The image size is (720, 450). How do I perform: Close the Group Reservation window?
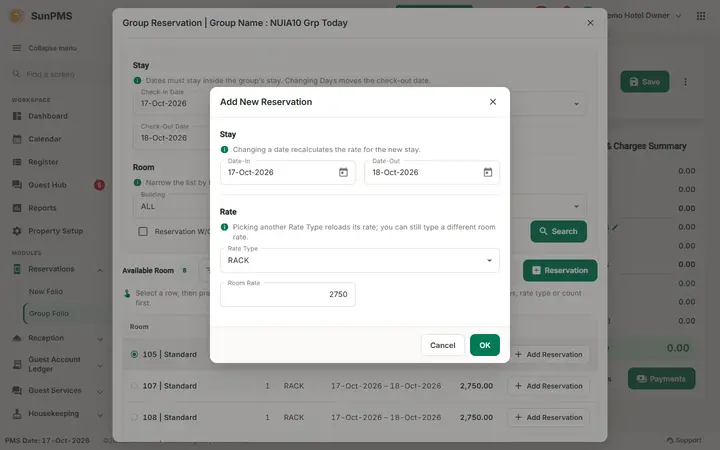coord(590,22)
